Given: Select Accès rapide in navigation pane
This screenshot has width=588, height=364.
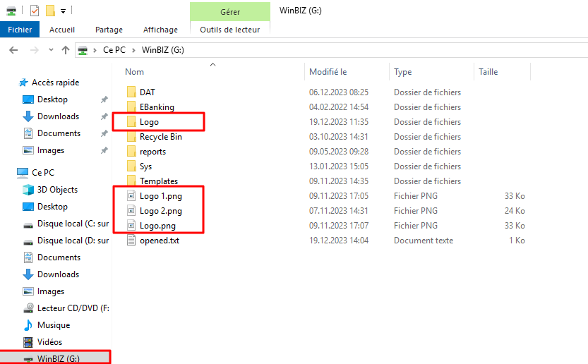Looking at the screenshot, I should coord(55,83).
